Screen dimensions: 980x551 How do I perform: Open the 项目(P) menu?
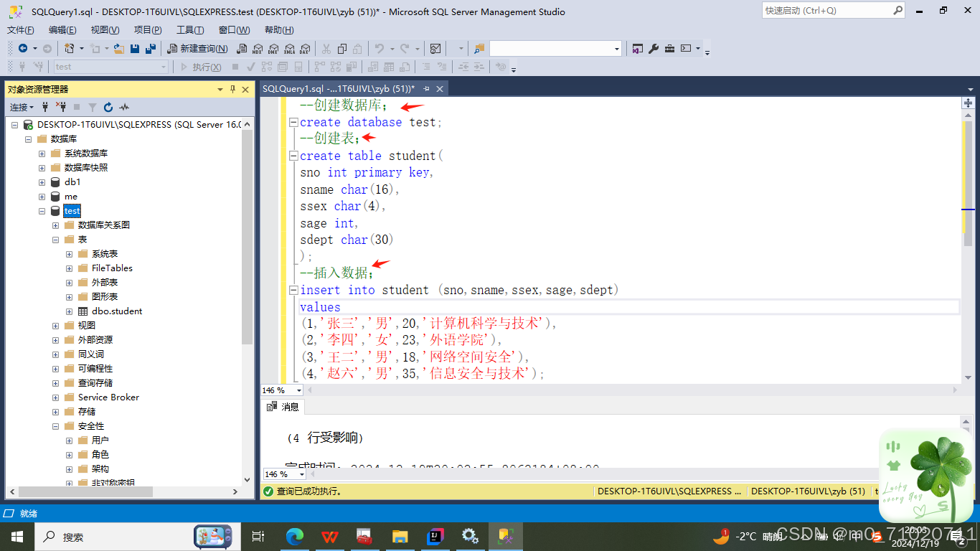click(148, 29)
